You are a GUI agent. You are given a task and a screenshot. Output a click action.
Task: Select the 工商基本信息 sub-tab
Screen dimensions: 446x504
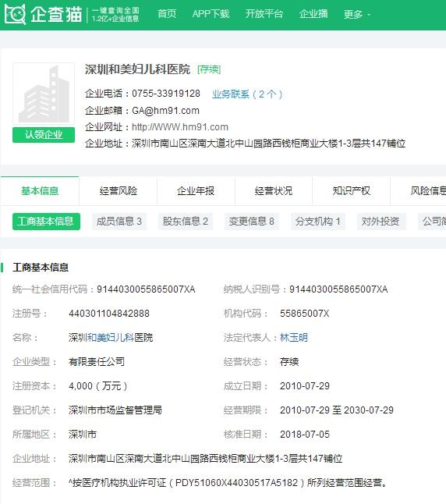(46, 222)
